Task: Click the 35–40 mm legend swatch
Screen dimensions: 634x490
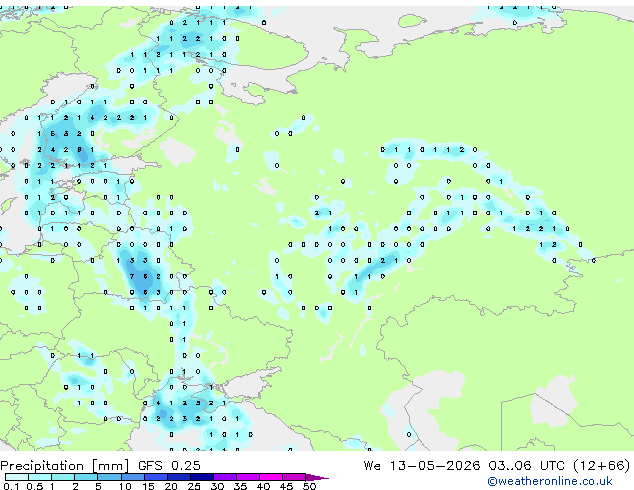Action: [248, 477]
